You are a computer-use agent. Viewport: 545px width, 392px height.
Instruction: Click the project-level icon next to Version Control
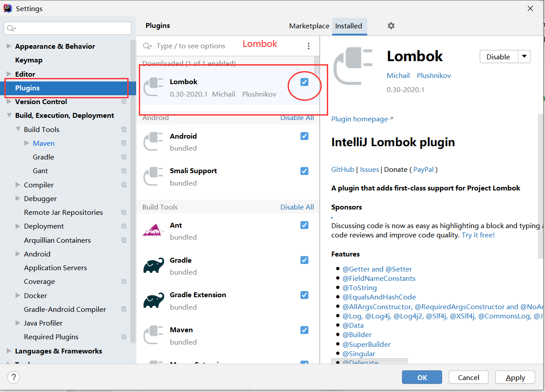point(124,102)
